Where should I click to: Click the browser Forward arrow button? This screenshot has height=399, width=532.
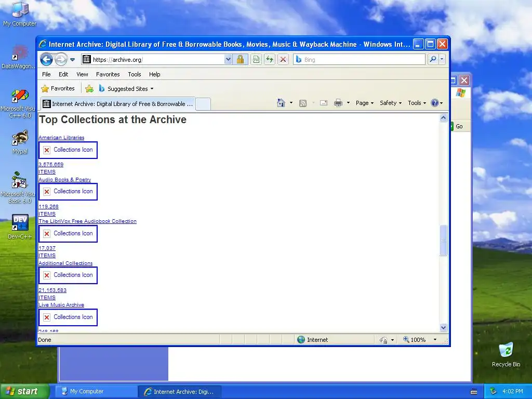61,59
